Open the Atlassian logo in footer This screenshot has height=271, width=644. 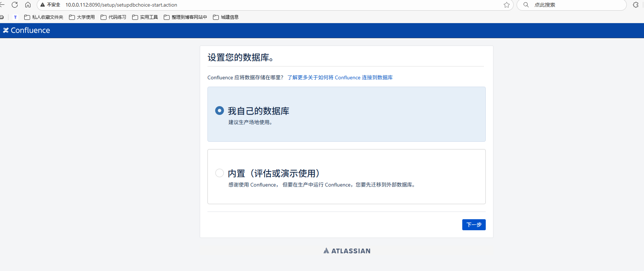pos(347,251)
